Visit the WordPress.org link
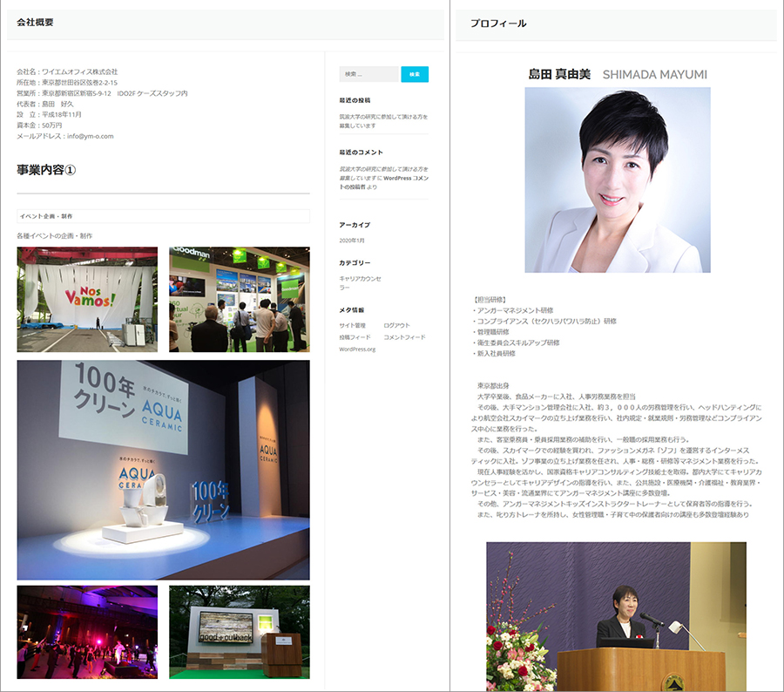This screenshot has height=692, width=784. pyautogui.click(x=357, y=349)
